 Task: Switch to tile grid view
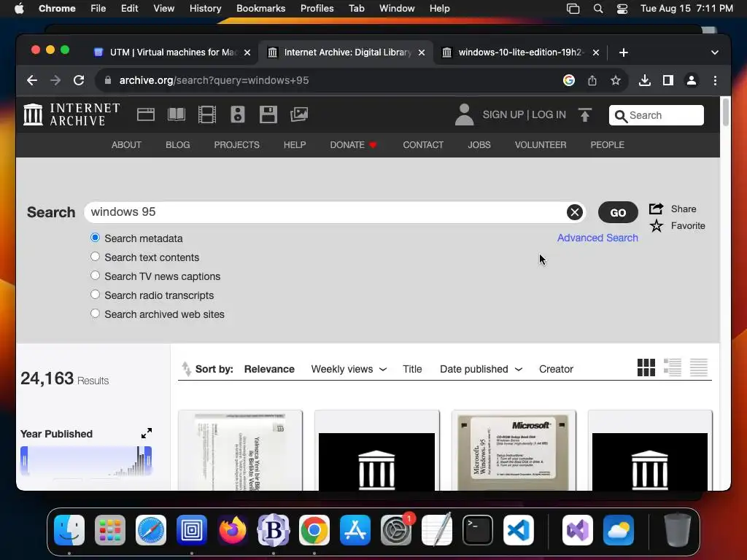[x=646, y=367]
